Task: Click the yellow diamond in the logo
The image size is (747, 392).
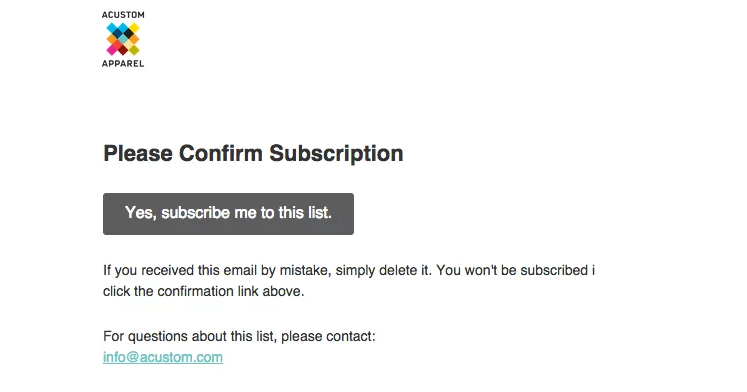Action: coord(134,28)
